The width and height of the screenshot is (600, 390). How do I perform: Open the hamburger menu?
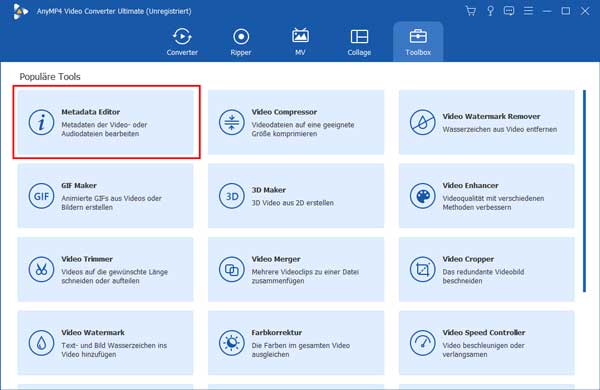[528, 11]
